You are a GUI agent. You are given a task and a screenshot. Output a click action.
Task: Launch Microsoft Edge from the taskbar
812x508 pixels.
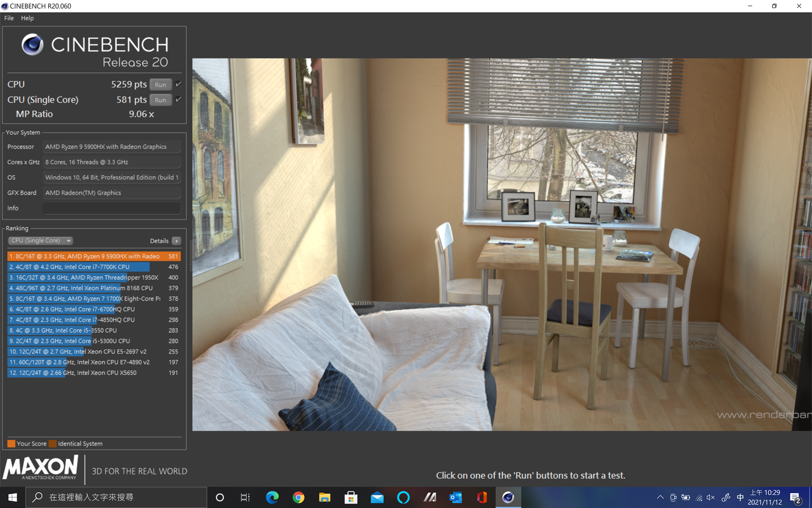(273, 497)
